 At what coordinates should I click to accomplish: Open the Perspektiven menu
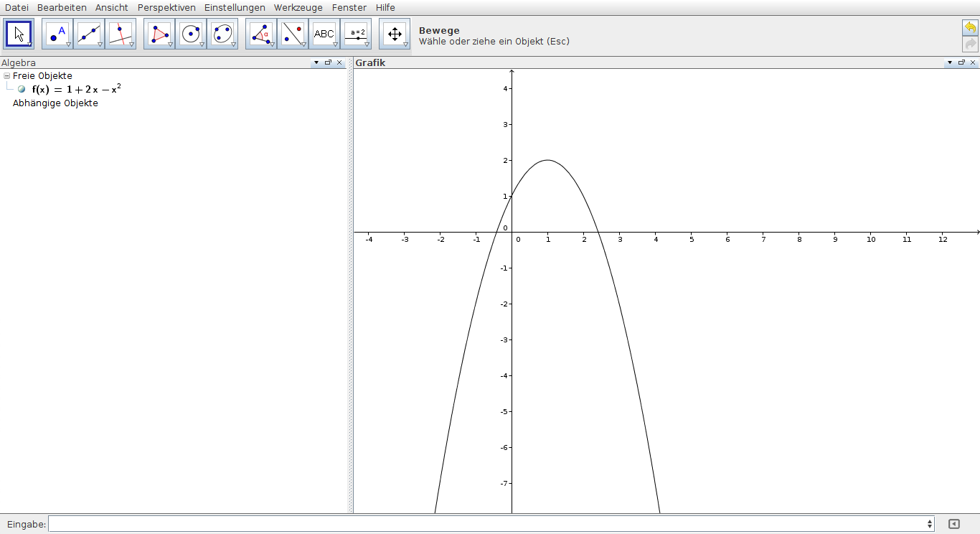[166, 7]
